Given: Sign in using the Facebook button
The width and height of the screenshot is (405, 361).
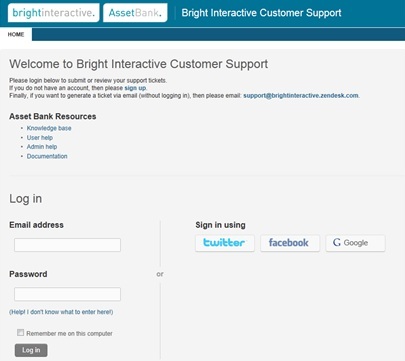Looking at the screenshot, I should [290, 243].
